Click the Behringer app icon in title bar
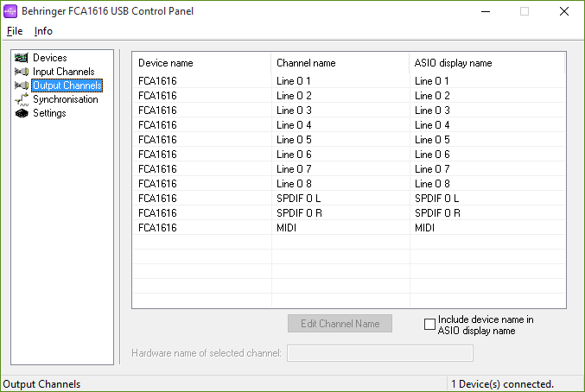The image size is (585, 392). (x=10, y=11)
